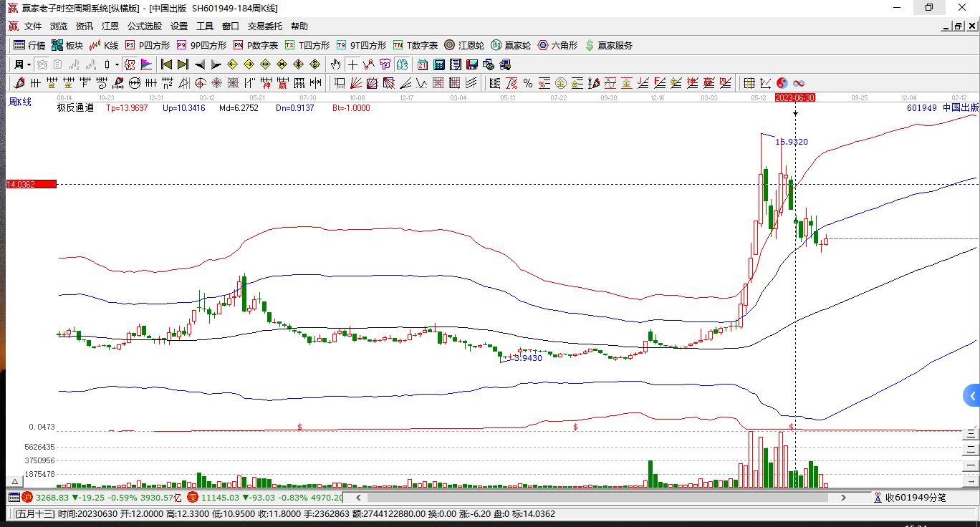Open the 浏览 menu
Screen dimensions: 980x527
point(59,26)
